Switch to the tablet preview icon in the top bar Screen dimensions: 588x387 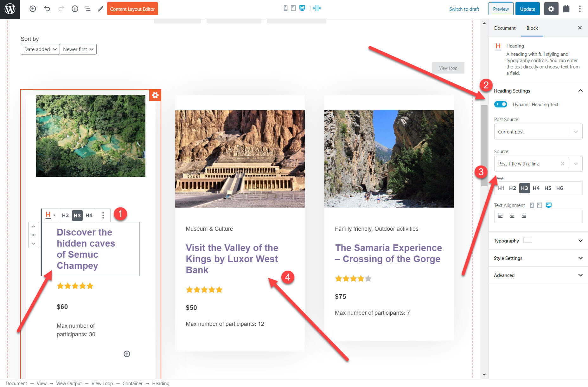293,8
